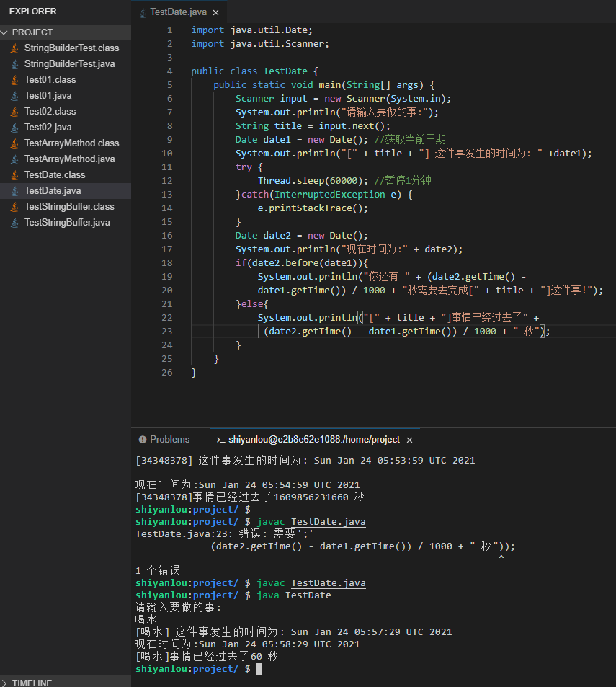Image resolution: width=616 pixels, height=687 pixels.
Task: Focus the terminal cursor at the final prompt
Action: coord(259,669)
